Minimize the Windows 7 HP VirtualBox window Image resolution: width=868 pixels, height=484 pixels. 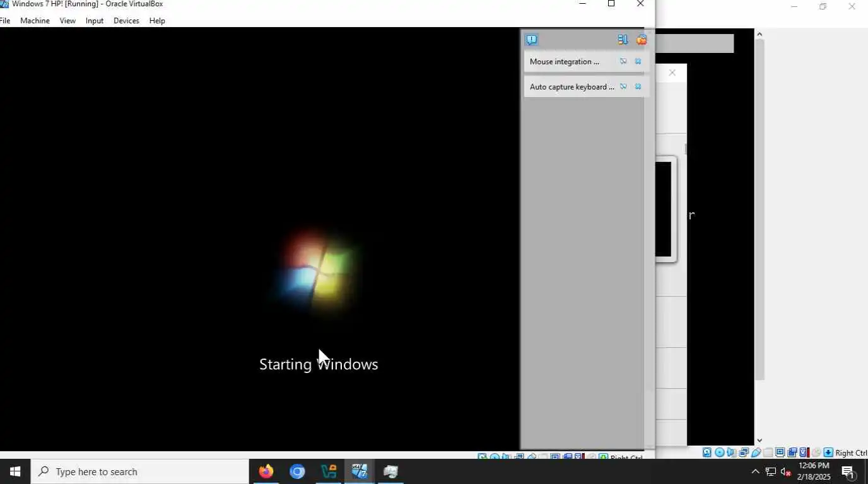point(582,4)
